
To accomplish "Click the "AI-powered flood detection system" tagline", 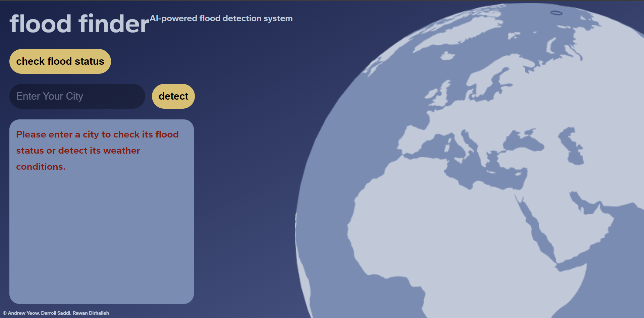I will [x=221, y=18].
